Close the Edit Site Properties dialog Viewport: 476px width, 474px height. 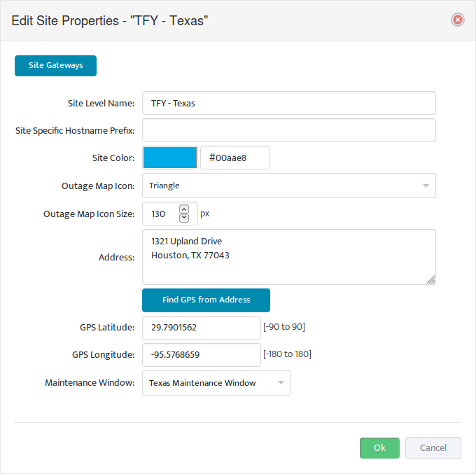(458, 20)
